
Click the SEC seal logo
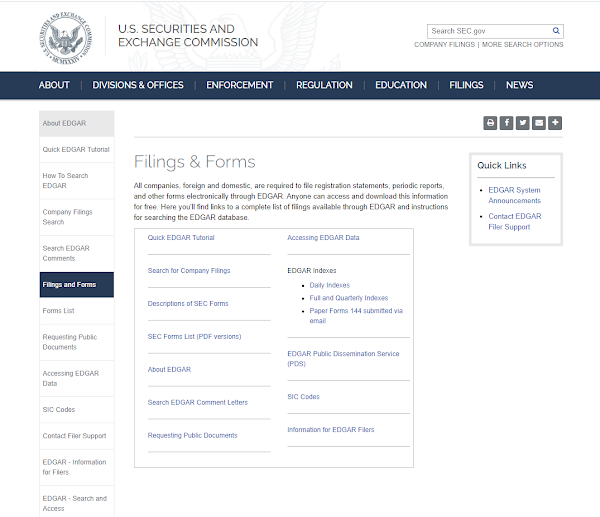click(x=66, y=38)
